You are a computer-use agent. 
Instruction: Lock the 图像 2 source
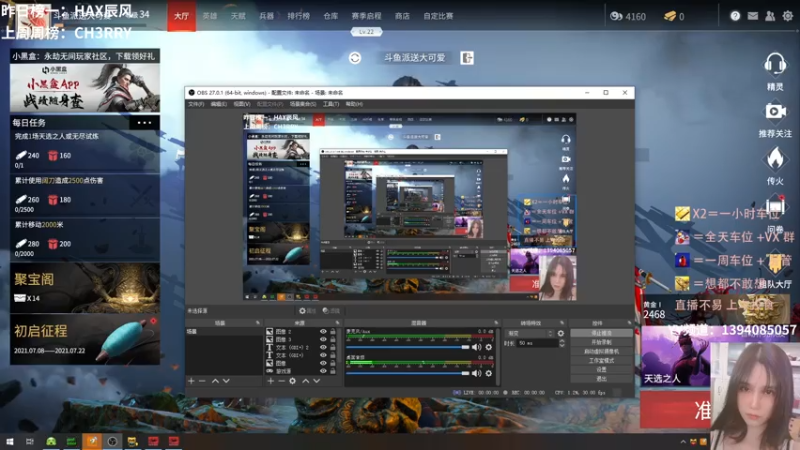tap(333, 332)
